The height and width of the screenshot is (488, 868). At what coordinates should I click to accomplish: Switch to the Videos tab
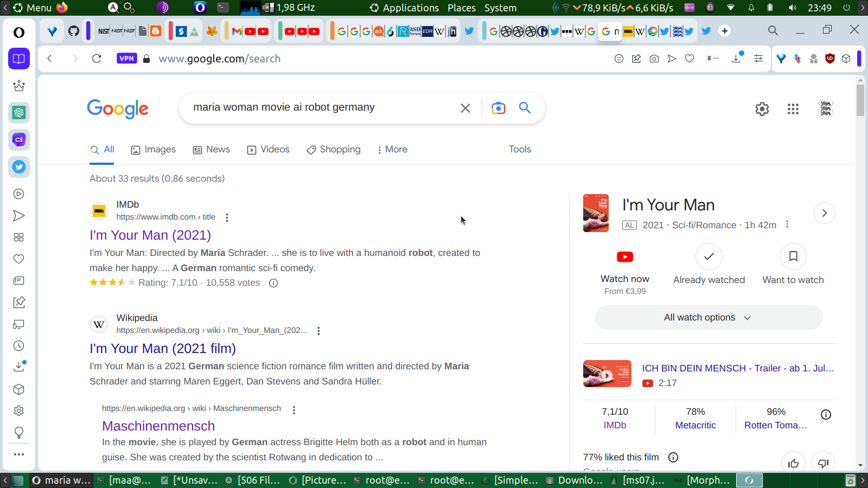[269, 150]
